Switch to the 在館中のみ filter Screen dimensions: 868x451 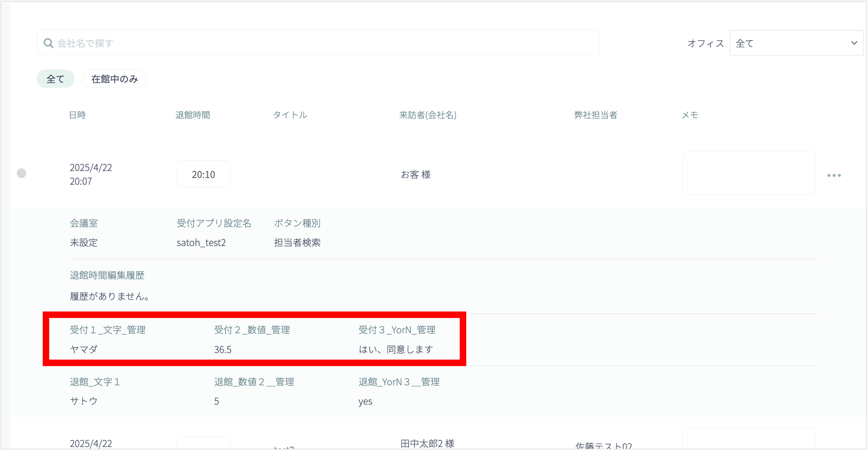point(114,79)
